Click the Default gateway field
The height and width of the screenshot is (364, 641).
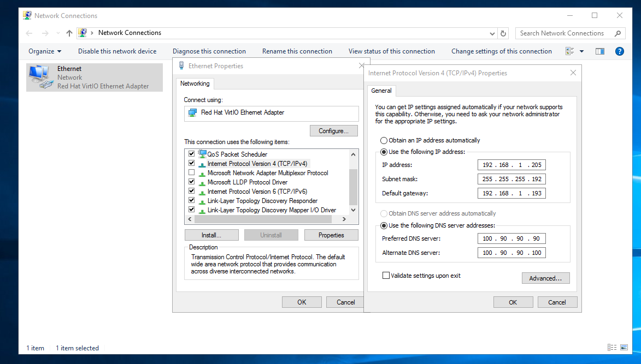511,193
